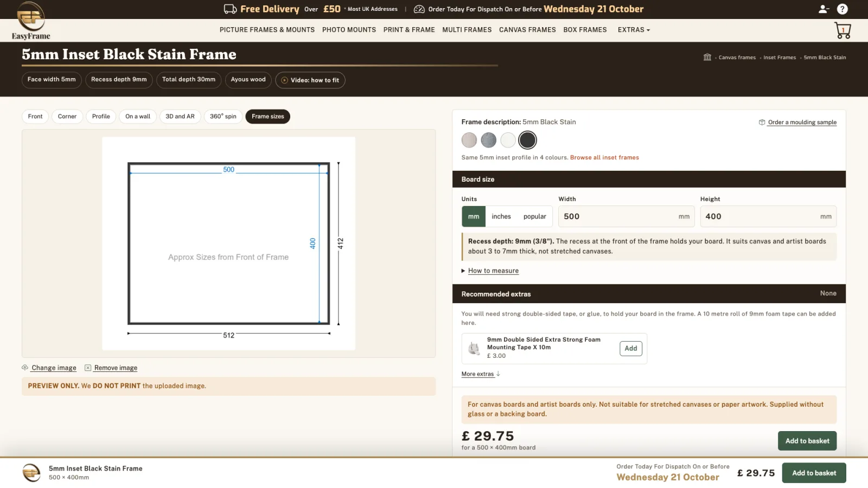868x488 pixels.
Task: Open Multi Frames menu
Action: (467, 30)
